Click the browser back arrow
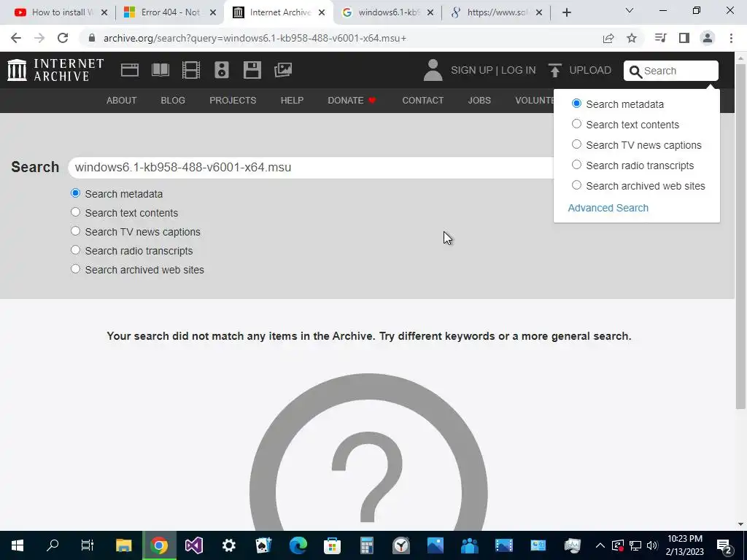 (16, 38)
